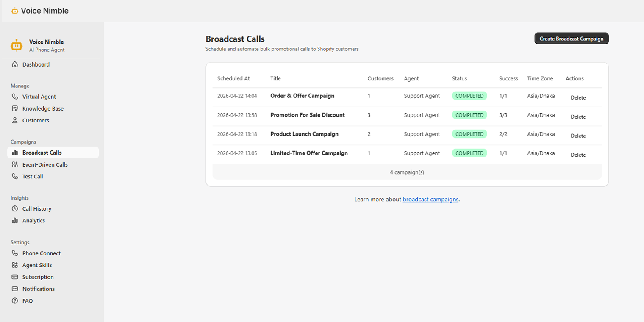
Task: Click the Agent column header
Action: tap(411, 78)
